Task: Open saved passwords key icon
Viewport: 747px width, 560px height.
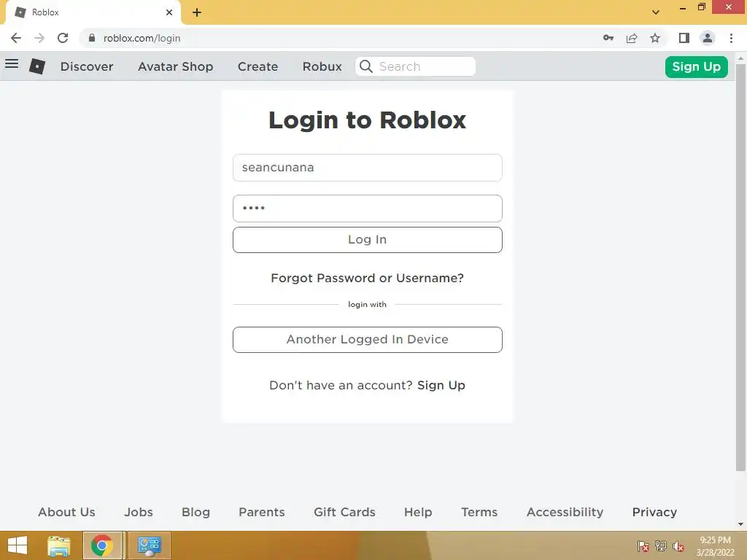Action: point(608,38)
